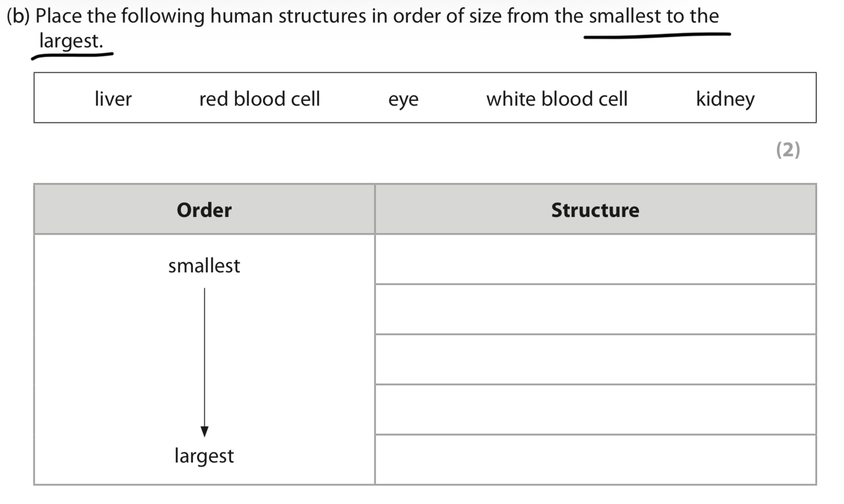Click the Structure column header
Screen dimensions: 844x504
coord(595,210)
